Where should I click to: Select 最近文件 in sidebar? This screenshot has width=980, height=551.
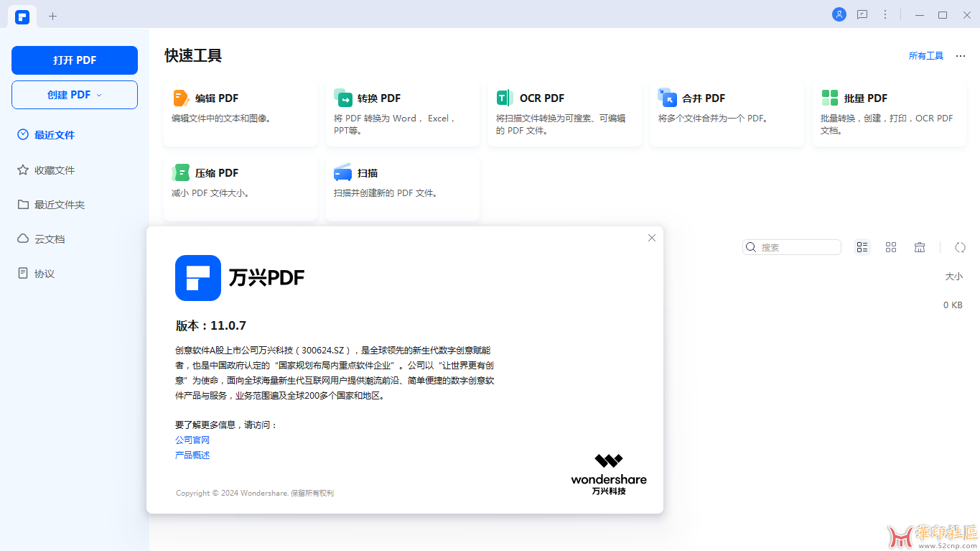coord(55,135)
